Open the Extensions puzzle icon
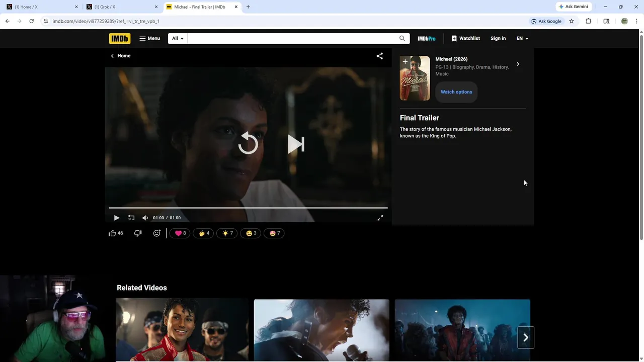 [x=588, y=21]
